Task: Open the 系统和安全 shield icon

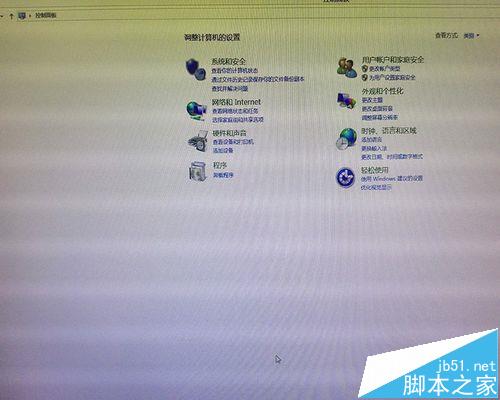Action: pos(196,69)
